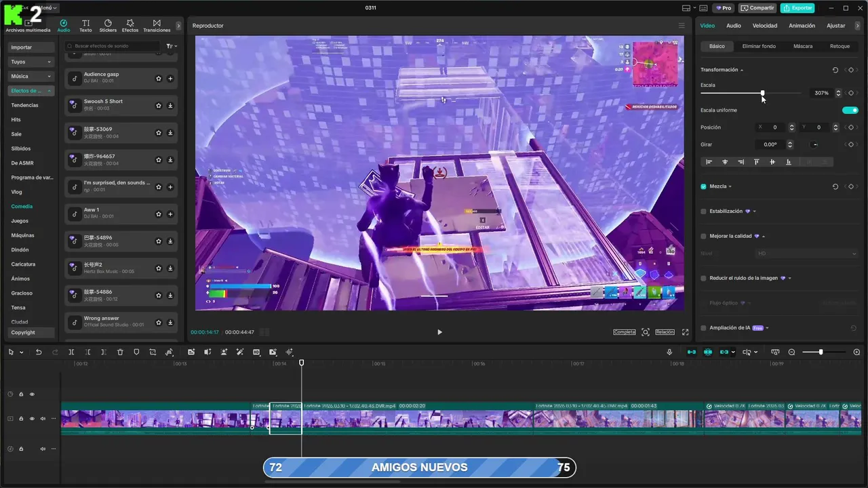The width and height of the screenshot is (868, 488).
Task: Zoom out timeline with minus magnifier
Action: coord(791,352)
